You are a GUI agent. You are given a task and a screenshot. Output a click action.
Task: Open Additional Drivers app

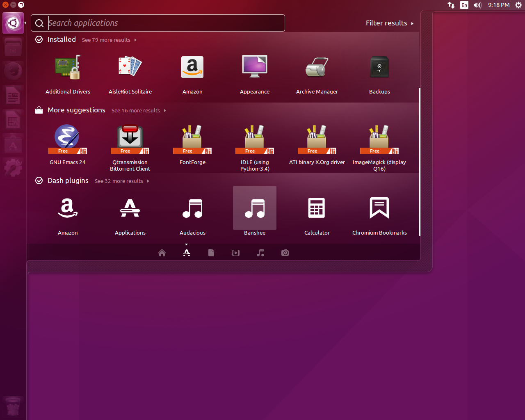[68, 75]
